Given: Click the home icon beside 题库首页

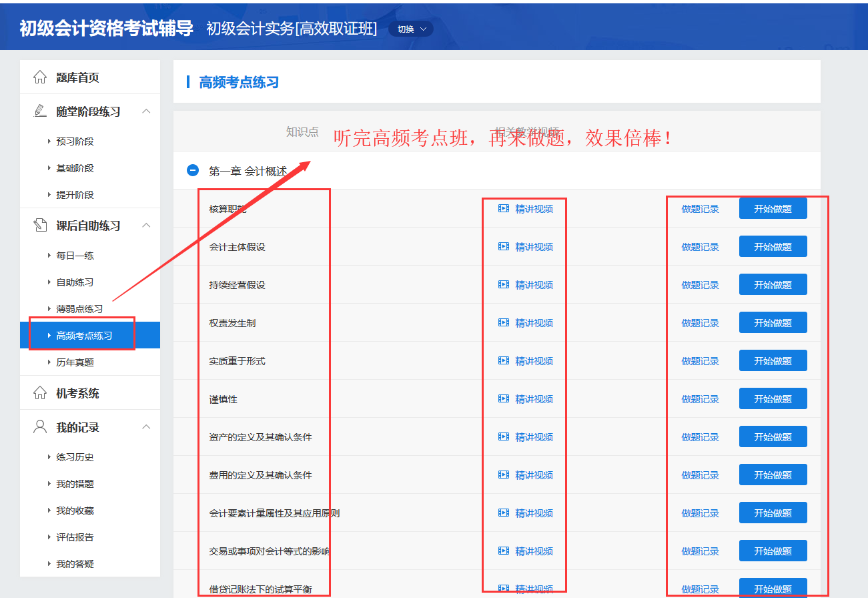Looking at the screenshot, I should tap(40, 77).
